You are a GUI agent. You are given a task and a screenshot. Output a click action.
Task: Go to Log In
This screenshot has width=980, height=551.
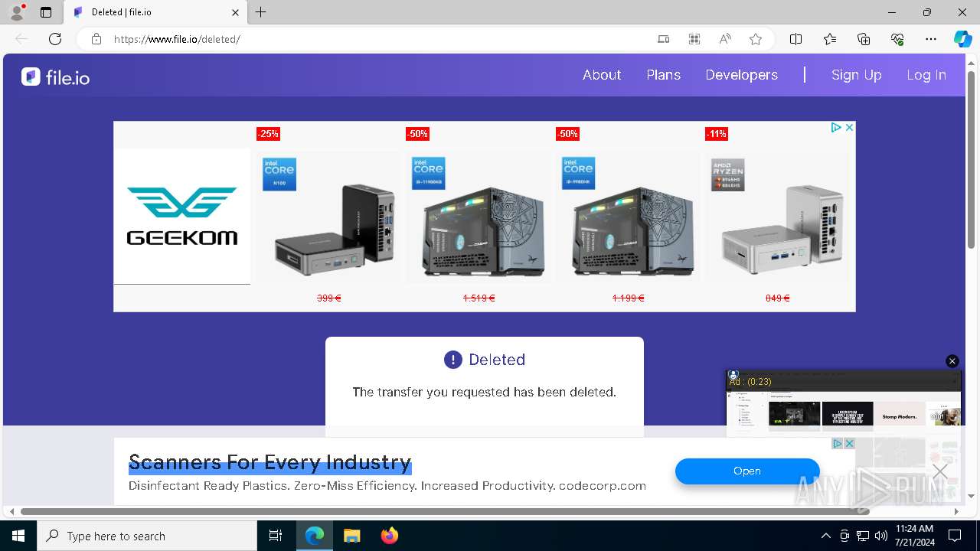tap(926, 75)
